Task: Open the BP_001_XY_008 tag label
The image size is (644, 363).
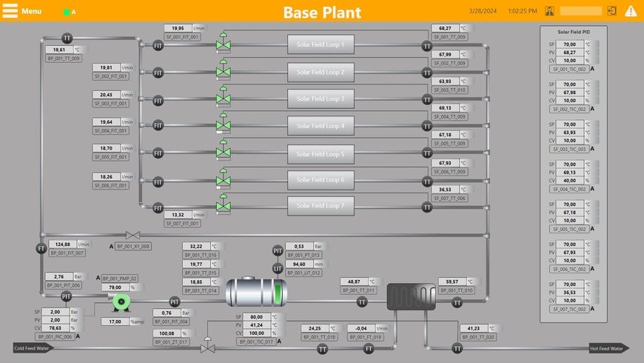Action: click(x=133, y=246)
